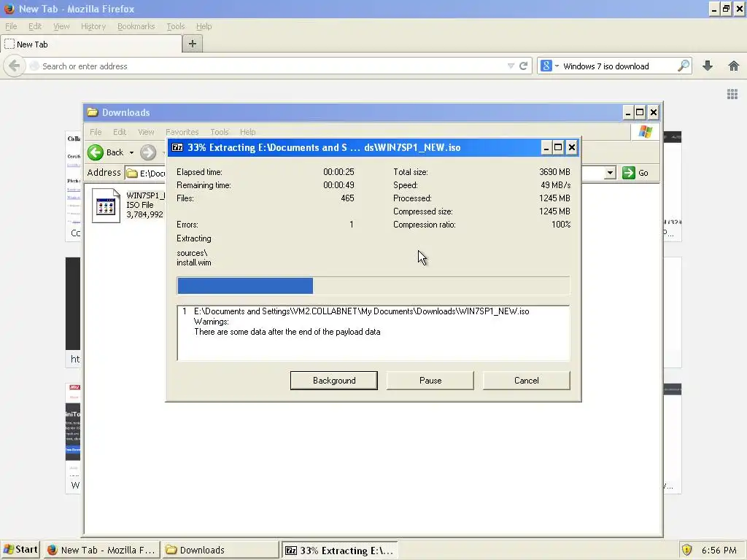
Task: Open Firefox Help menu
Action: pyautogui.click(x=204, y=26)
